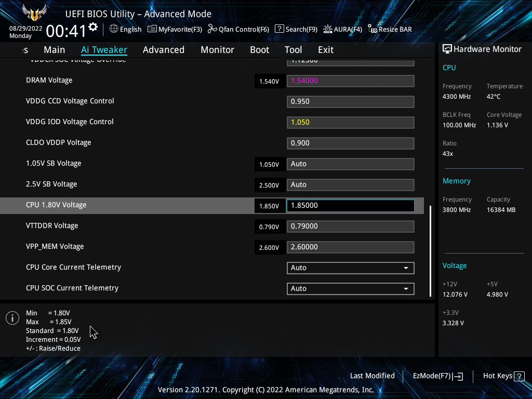Click the EzMode exit arrow icon
The image size is (532, 399).
pos(458,376)
